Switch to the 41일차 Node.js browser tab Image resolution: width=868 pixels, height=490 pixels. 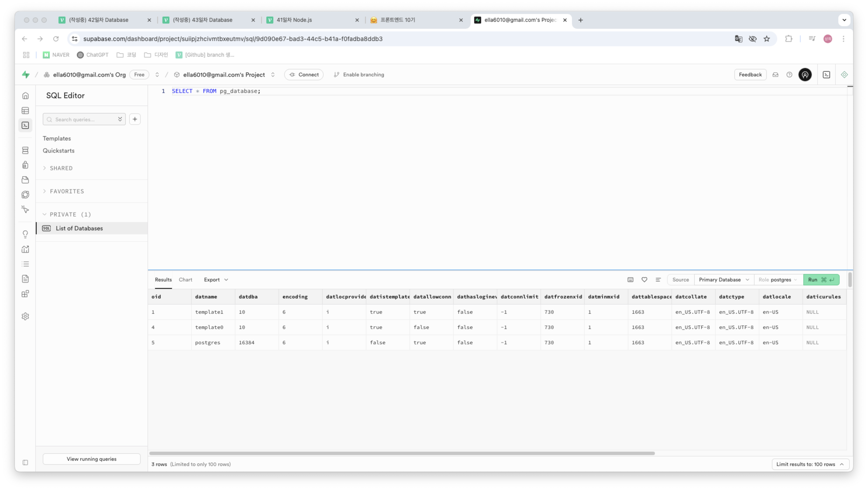click(x=313, y=20)
